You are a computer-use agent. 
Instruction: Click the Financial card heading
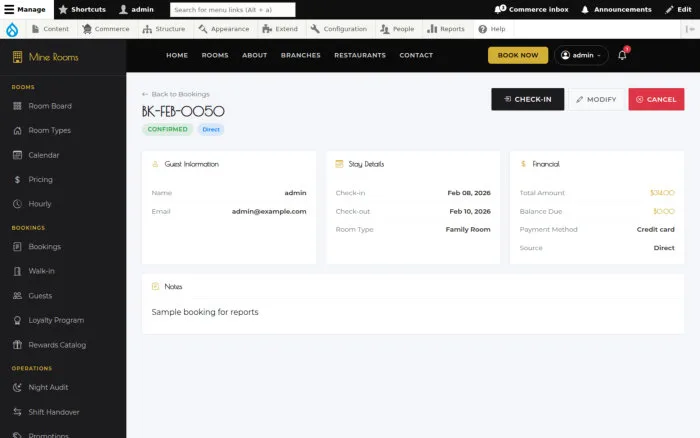[546, 164]
